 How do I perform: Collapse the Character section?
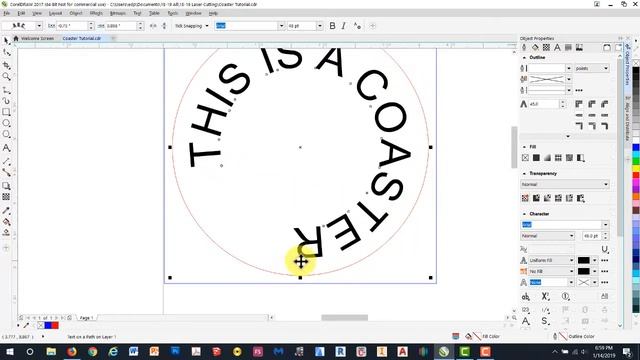524,214
